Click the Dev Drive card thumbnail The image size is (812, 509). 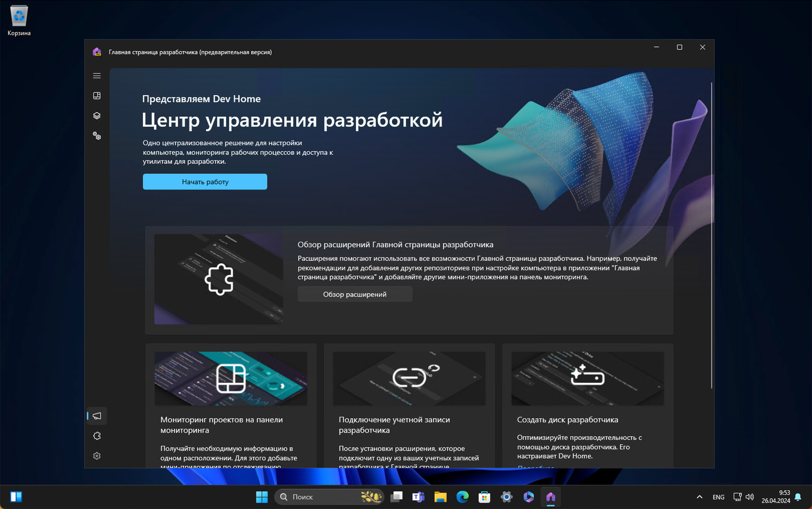pyautogui.click(x=588, y=379)
